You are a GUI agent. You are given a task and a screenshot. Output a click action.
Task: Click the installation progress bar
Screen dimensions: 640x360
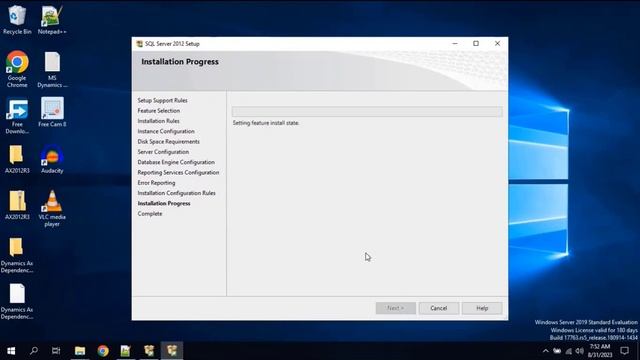(x=367, y=111)
